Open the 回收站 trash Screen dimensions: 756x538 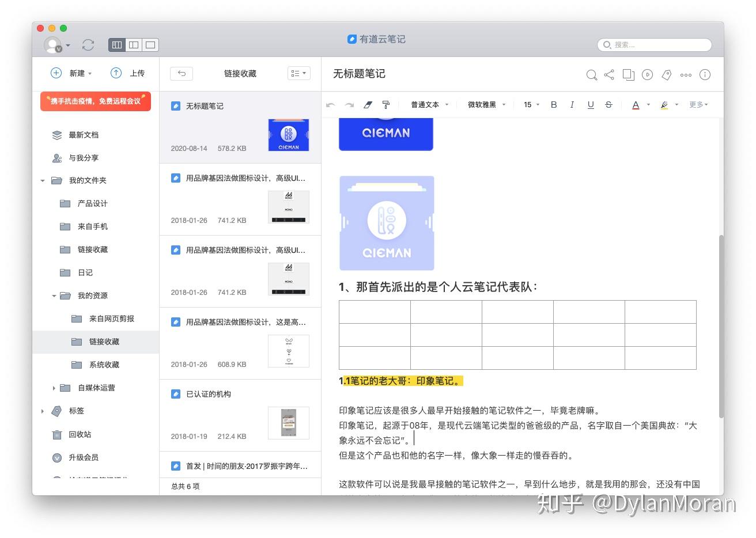point(80,434)
